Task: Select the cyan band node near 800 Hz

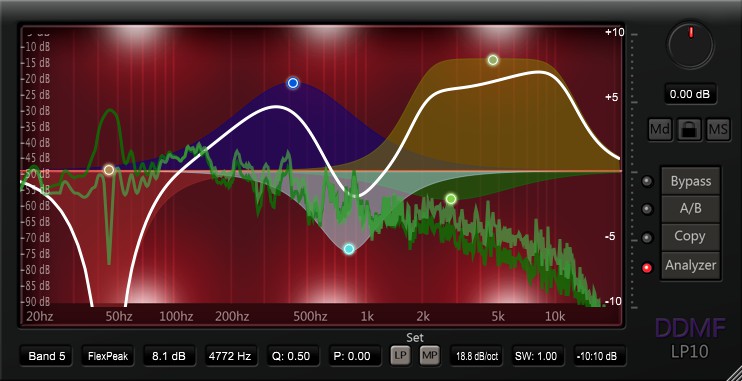Action: (x=349, y=249)
